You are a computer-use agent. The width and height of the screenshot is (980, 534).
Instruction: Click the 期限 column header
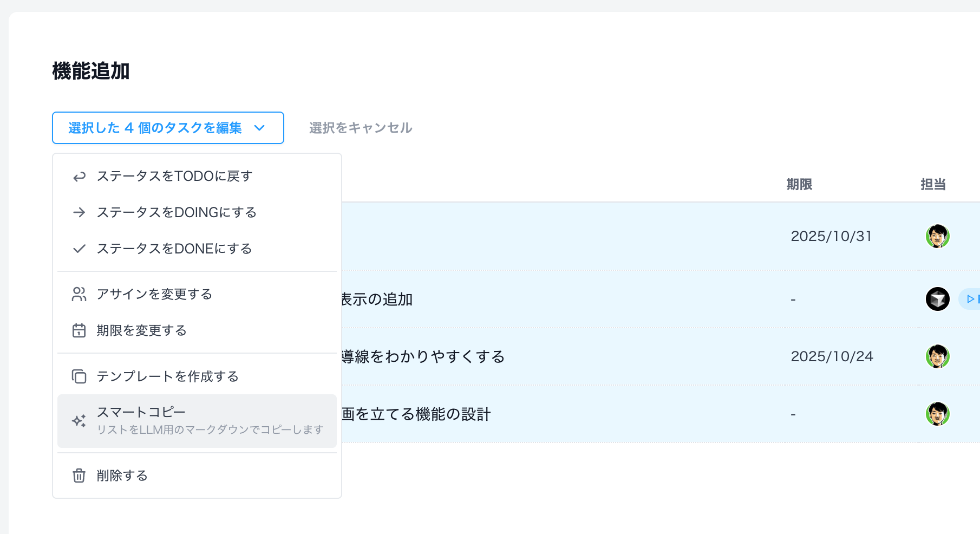tap(798, 184)
